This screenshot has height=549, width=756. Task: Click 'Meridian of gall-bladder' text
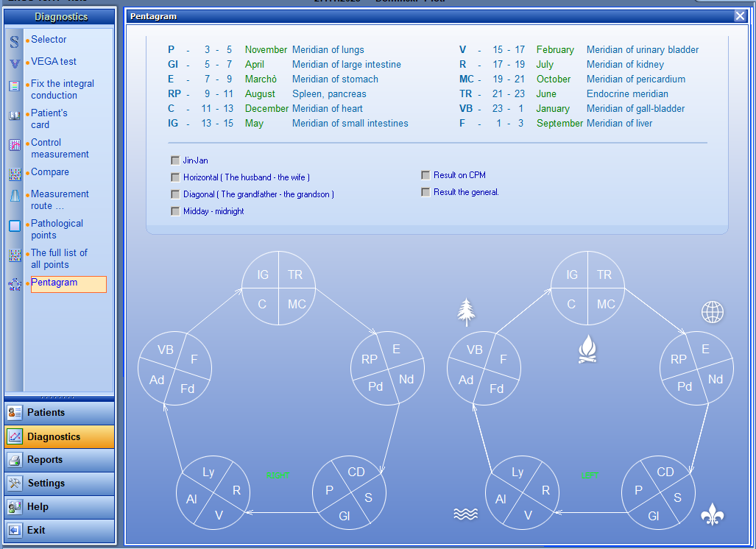(635, 108)
